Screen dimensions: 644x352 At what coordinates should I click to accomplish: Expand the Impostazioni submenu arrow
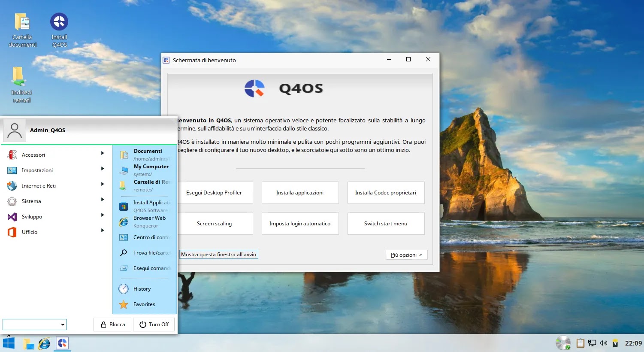point(103,169)
